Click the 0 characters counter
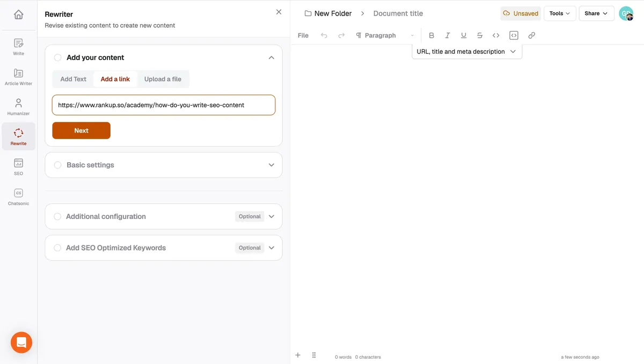Viewport: 644px width, 364px height. point(368,357)
